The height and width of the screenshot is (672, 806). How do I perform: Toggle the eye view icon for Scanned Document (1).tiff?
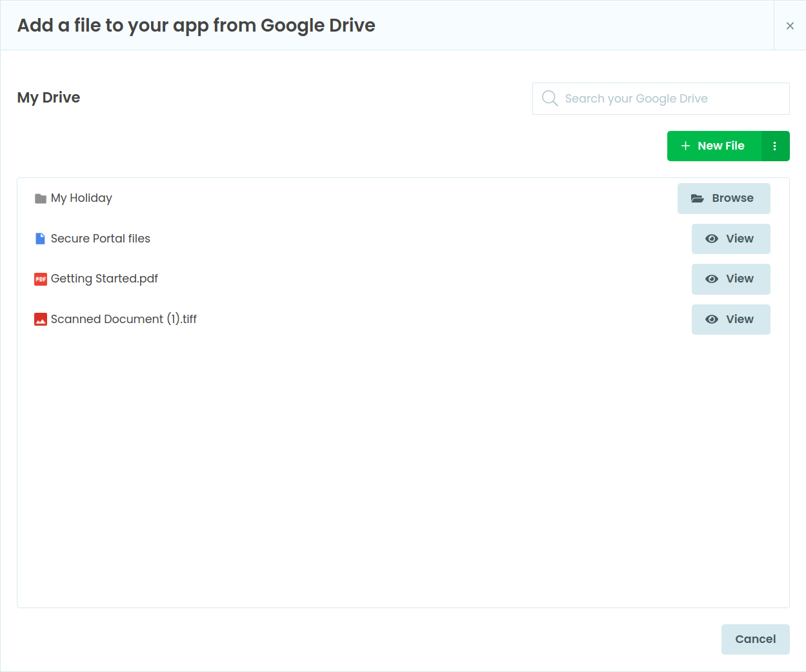click(x=712, y=319)
